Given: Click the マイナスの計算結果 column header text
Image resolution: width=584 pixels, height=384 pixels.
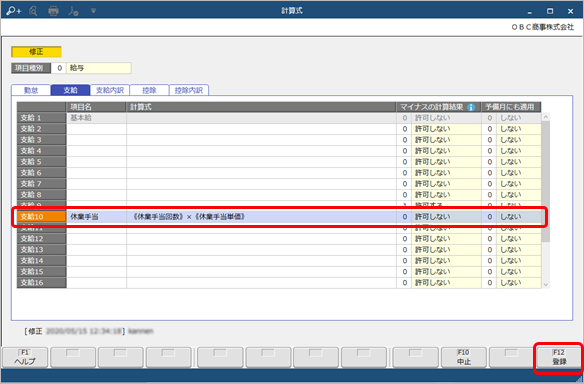Looking at the screenshot, I should [x=432, y=107].
